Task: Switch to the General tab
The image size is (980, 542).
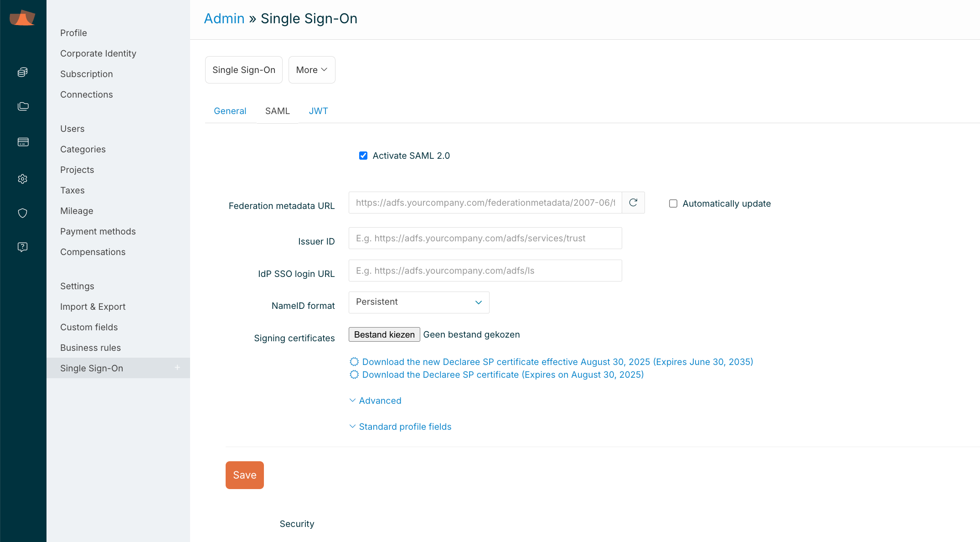Action: pos(230,111)
